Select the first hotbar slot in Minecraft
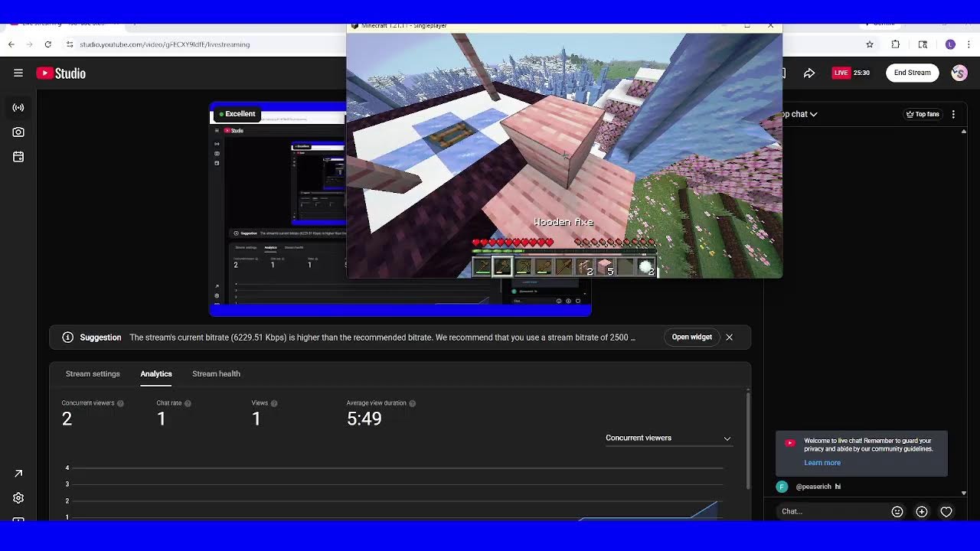 click(x=482, y=267)
